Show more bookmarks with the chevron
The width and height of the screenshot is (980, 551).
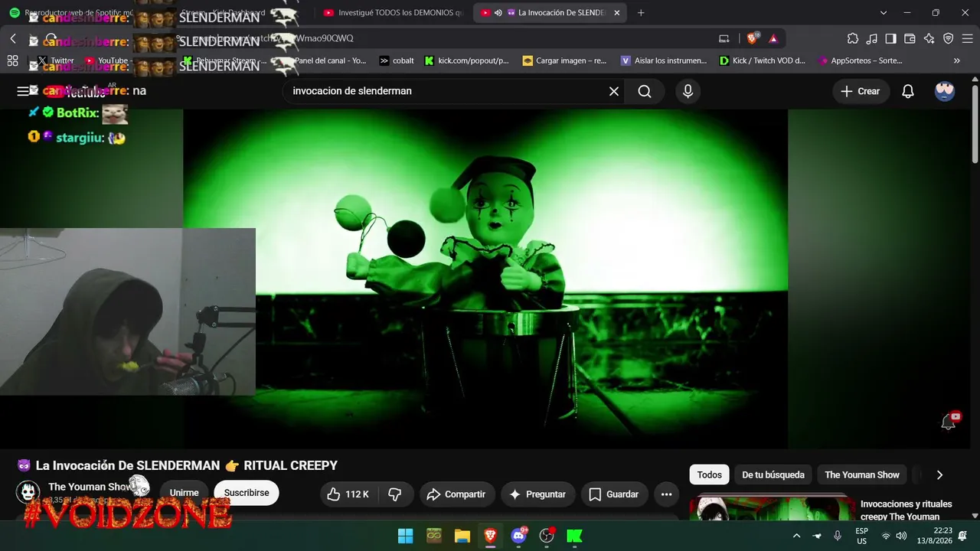click(957, 60)
